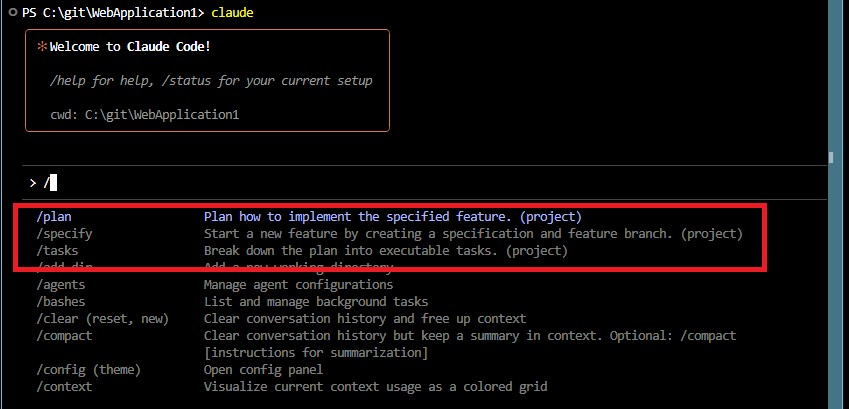
Task: Click the "Welcome to Claude Code!" heading
Action: coord(130,46)
